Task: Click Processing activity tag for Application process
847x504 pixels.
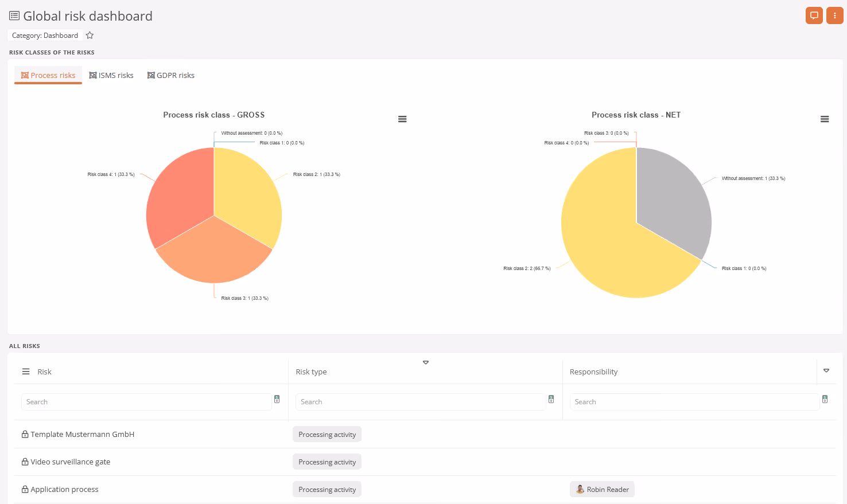Action: pyautogui.click(x=327, y=489)
